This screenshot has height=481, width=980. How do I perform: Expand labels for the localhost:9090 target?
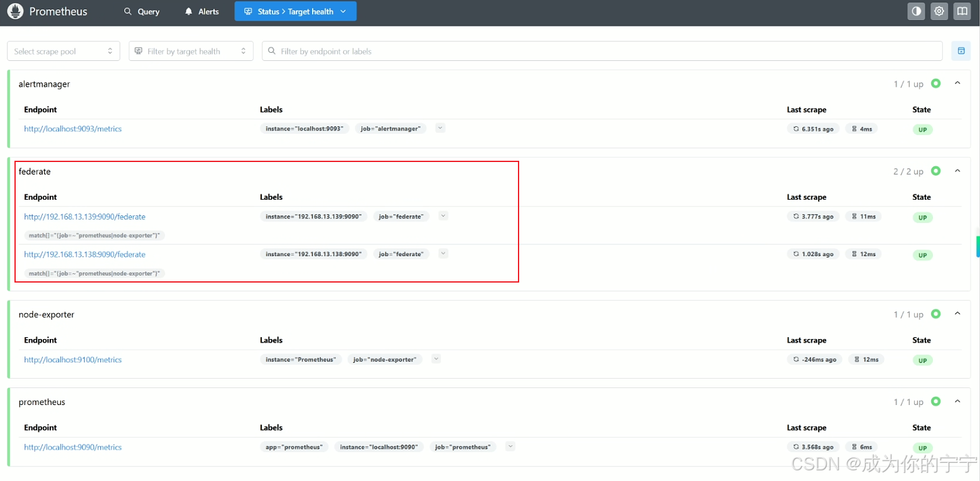(510, 446)
